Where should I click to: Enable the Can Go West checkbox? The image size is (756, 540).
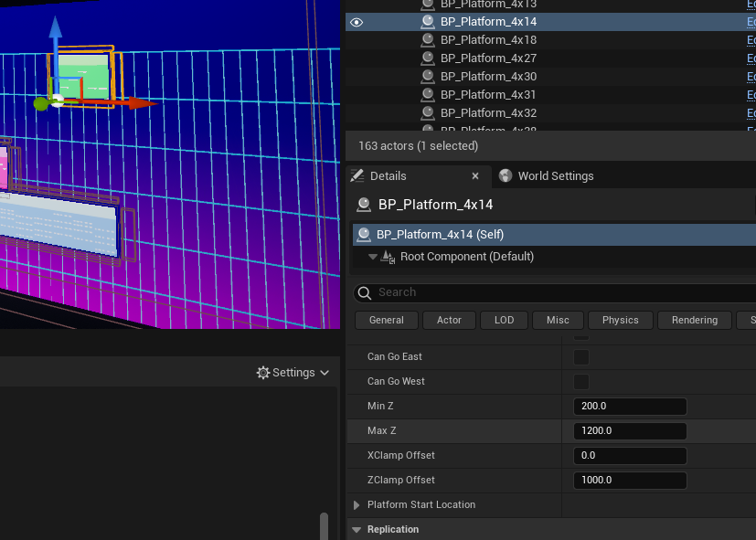581,382
